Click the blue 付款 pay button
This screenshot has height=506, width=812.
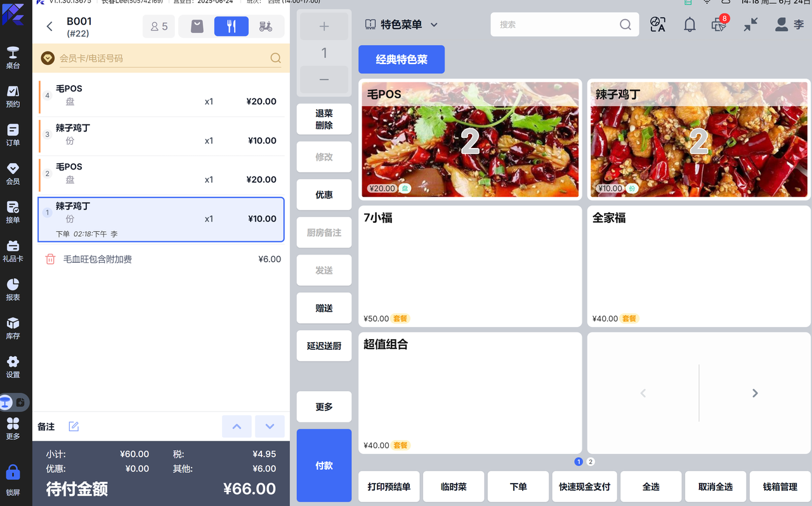pyautogui.click(x=324, y=465)
